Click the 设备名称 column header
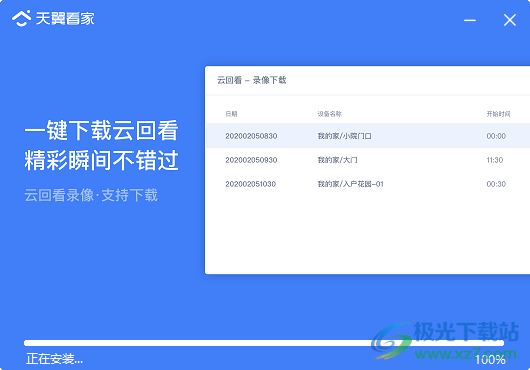The image size is (530, 370). point(330,114)
